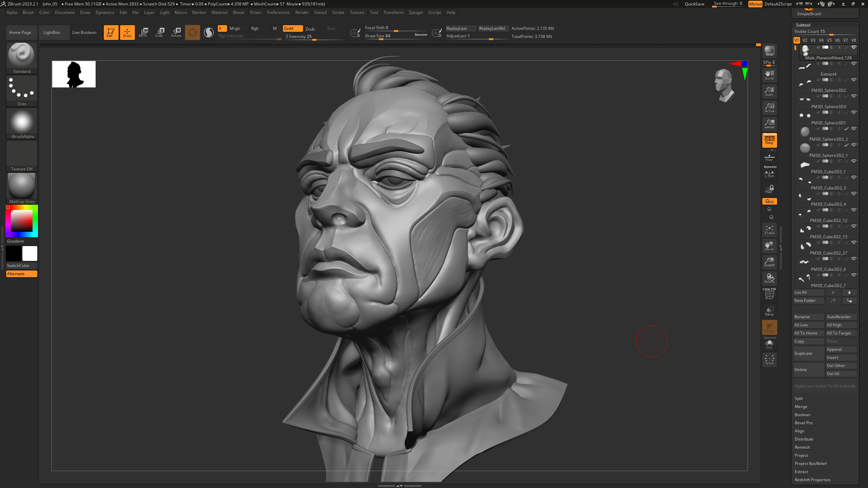This screenshot has height=488, width=868.
Task: Enable the Floor grid icon
Action: pyautogui.click(x=769, y=158)
